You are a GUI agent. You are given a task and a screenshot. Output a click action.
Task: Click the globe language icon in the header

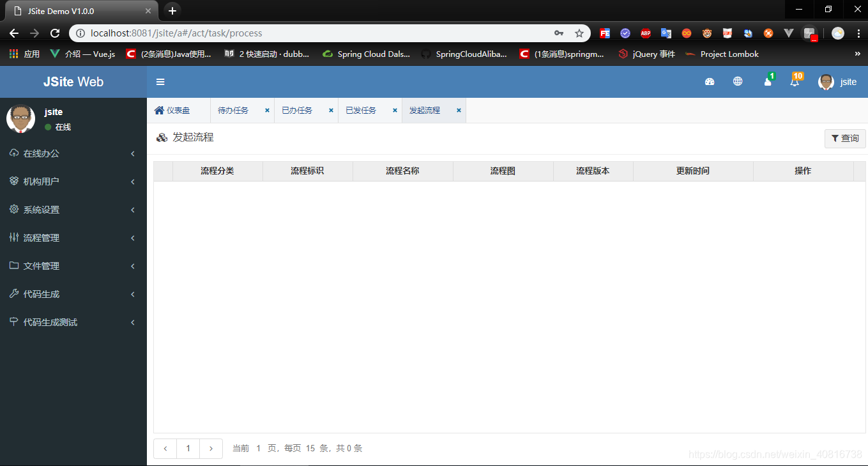tap(738, 82)
